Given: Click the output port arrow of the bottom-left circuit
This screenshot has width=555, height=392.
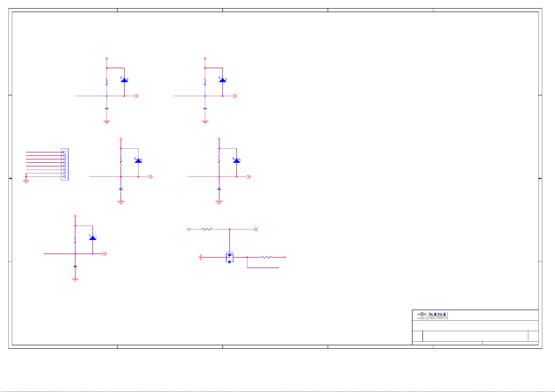Looking at the screenshot, I should (x=105, y=254).
